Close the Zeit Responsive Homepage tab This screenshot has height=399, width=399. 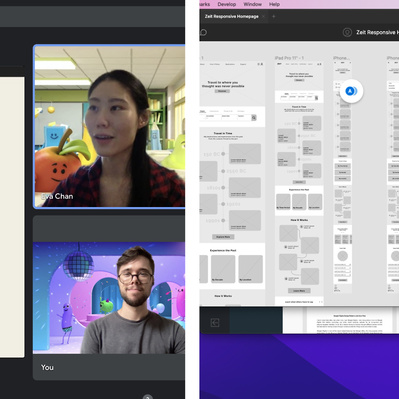263,16
